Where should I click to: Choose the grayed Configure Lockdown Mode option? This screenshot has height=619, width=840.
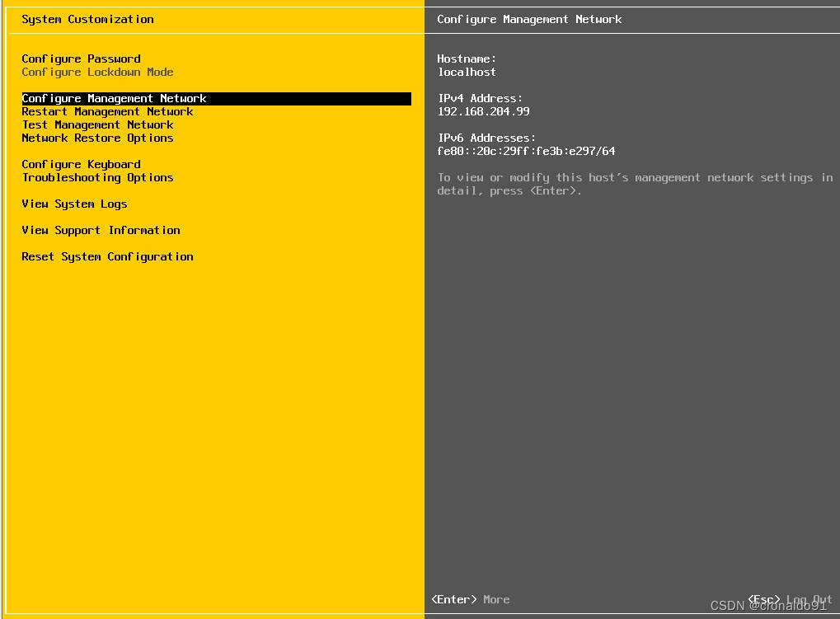tap(97, 72)
